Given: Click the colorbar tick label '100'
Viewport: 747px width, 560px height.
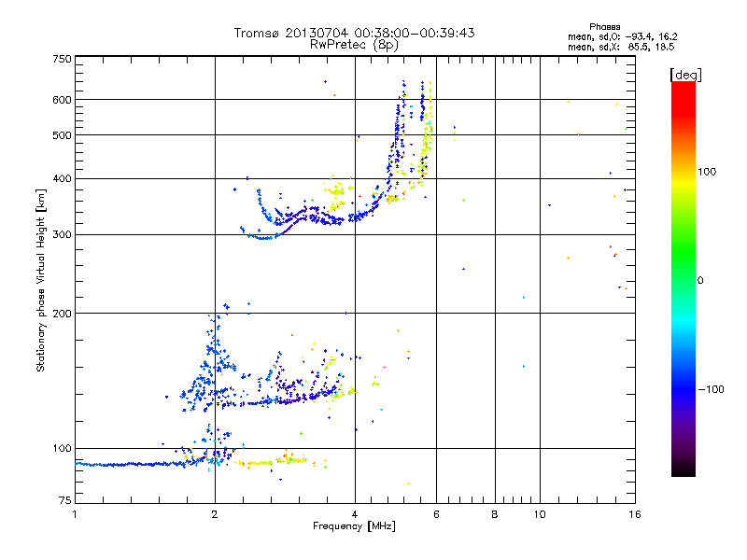Looking at the screenshot, I should (x=707, y=172).
